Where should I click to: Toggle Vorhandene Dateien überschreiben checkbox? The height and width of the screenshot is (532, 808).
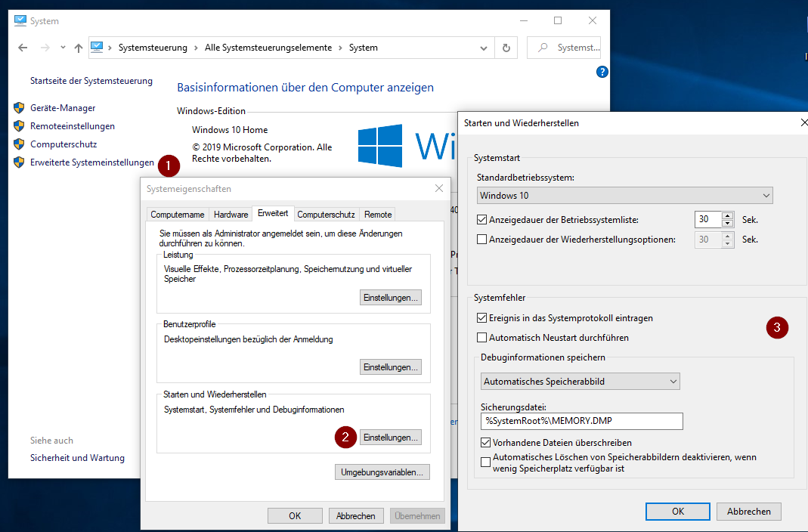point(485,442)
